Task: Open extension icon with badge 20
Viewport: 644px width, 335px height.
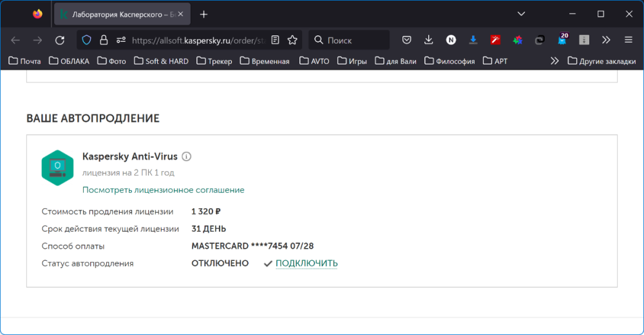Action: (x=562, y=39)
